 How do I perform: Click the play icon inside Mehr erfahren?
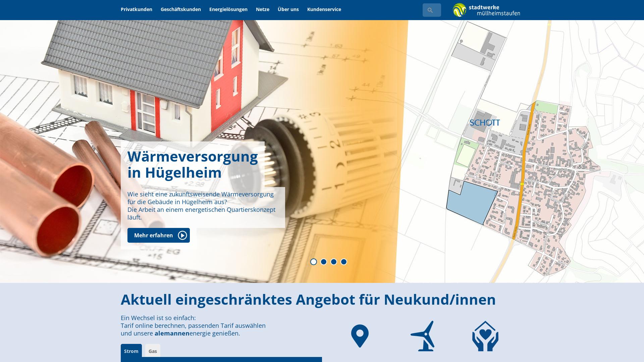coord(181,235)
